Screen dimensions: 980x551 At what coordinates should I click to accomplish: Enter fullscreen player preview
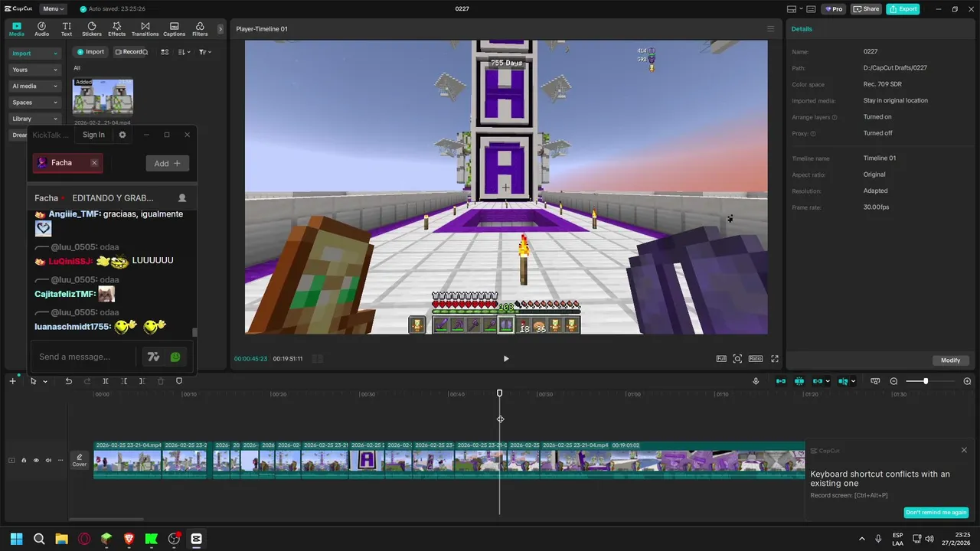775,358
